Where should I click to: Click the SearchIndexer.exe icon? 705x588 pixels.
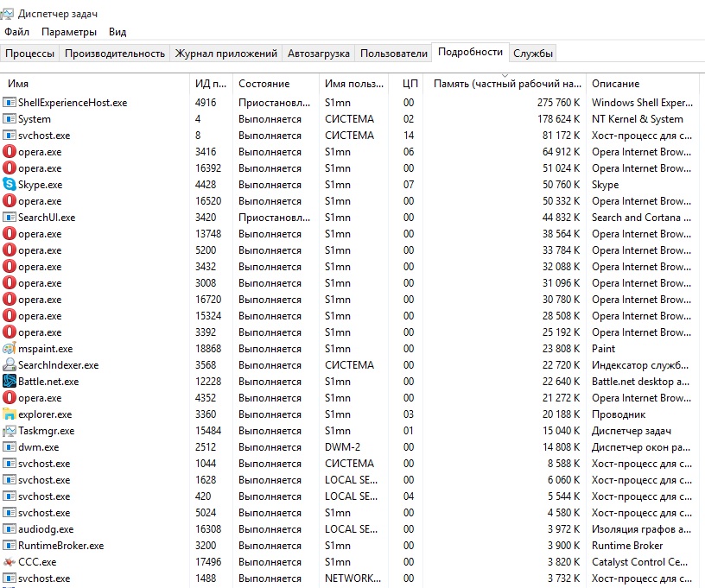(9, 364)
